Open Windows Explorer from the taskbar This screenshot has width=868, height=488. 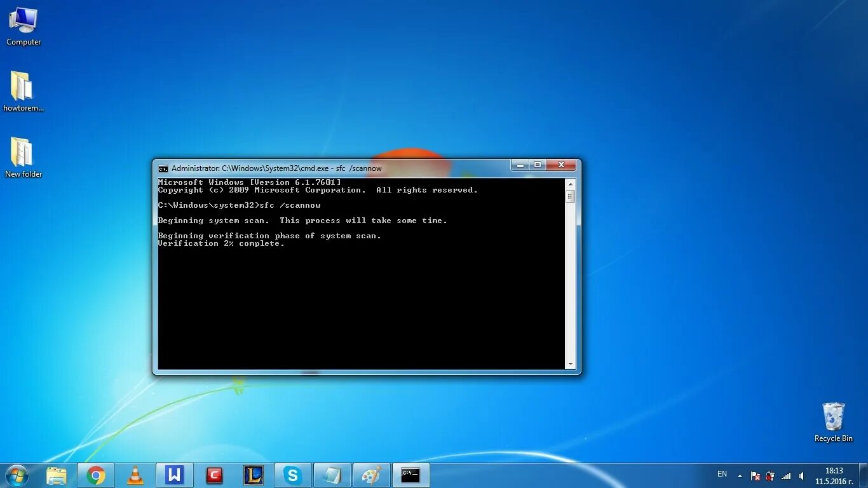tap(57, 475)
